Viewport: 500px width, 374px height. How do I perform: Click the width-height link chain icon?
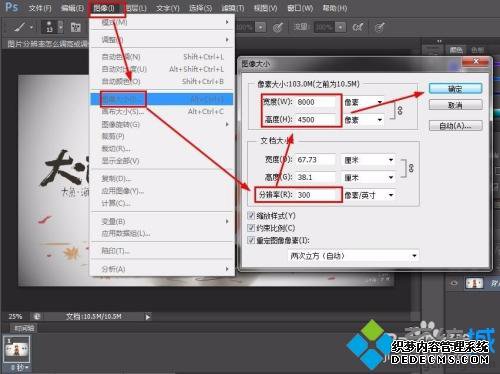(x=400, y=110)
